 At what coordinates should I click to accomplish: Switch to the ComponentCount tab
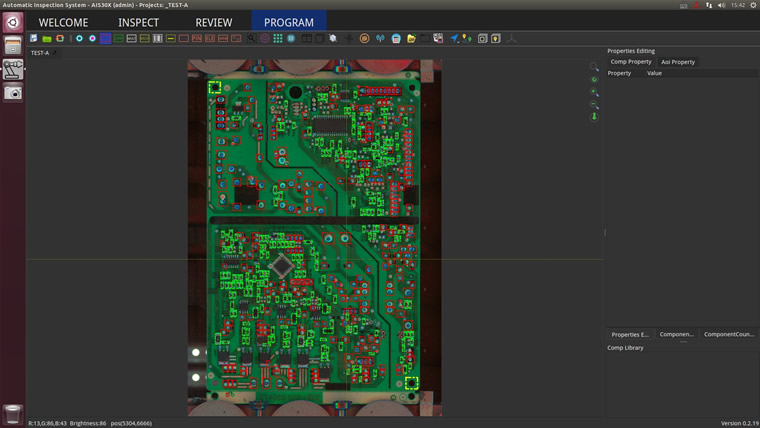729,334
